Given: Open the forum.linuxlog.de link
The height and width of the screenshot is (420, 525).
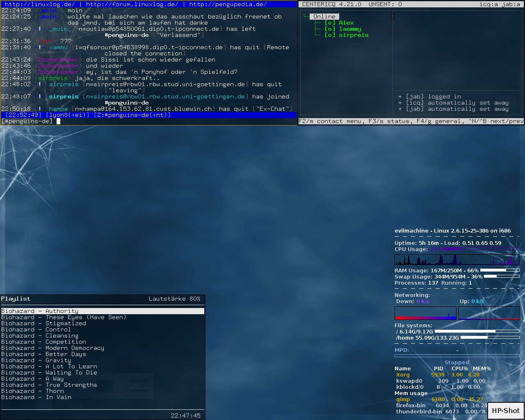Looking at the screenshot, I should (x=132, y=4).
